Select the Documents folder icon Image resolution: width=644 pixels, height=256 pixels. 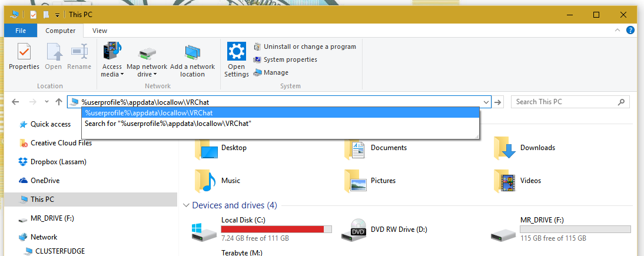(x=355, y=149)
